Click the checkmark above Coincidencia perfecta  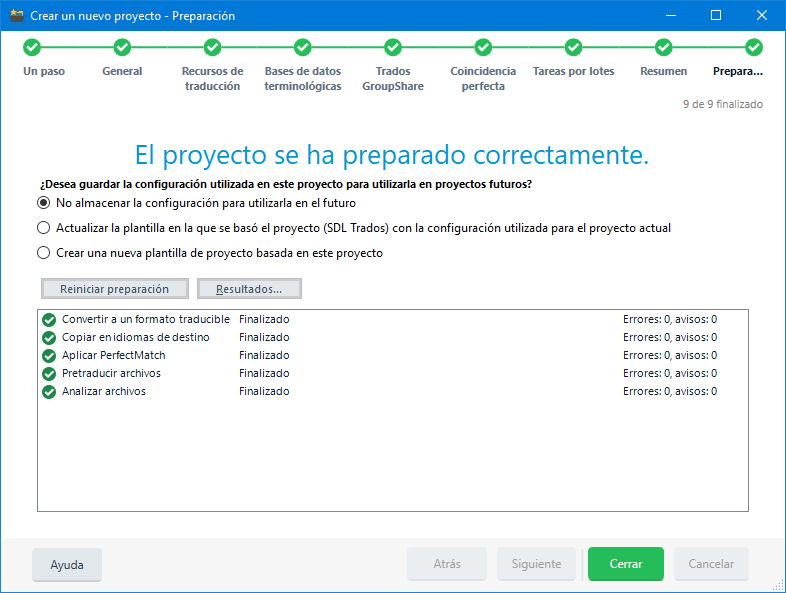point(483,48)
